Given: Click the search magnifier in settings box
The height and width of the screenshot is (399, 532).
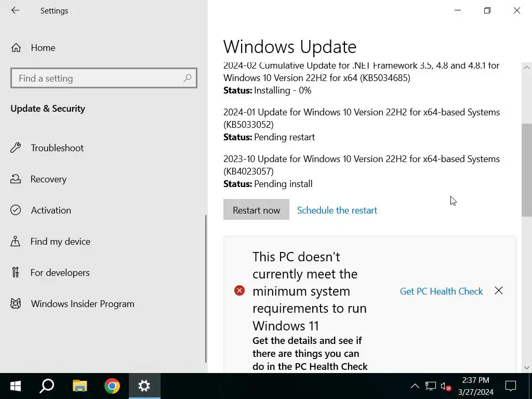Looking at the screenshot, I should point(187,78).
